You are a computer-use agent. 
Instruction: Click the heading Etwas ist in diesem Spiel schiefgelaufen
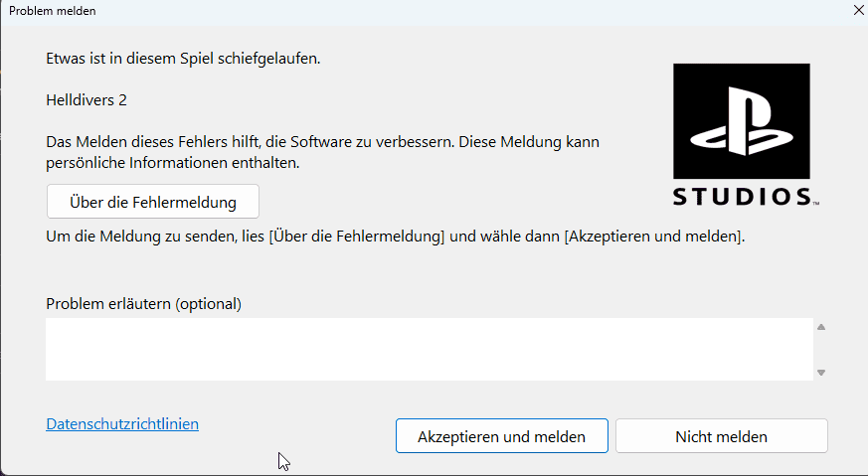[x=183, y=58]
